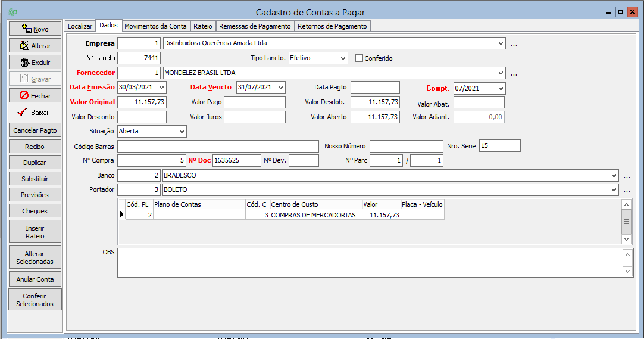Viewport: 644px width, 339px height.
Task: Open the Data Vencto date picker
Action: pos(280,88)
